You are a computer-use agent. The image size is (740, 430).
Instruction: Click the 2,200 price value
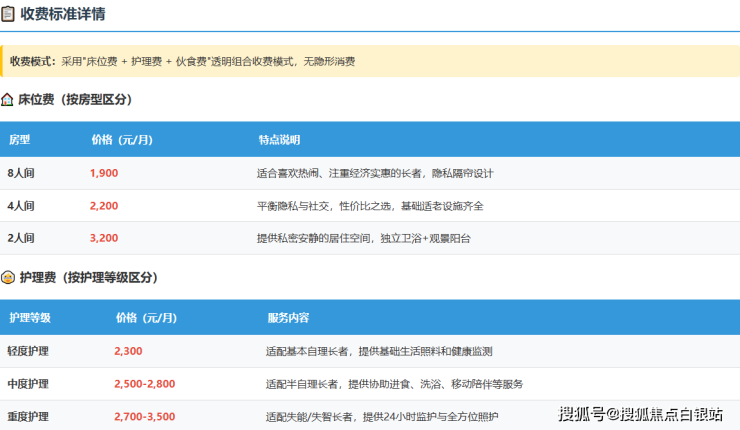point(104,206)
